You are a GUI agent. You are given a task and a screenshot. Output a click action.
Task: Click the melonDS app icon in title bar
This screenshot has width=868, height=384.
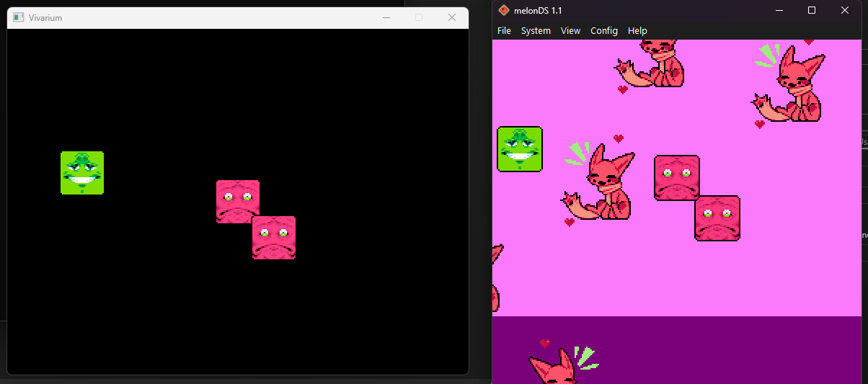click(x=504, y=10)
